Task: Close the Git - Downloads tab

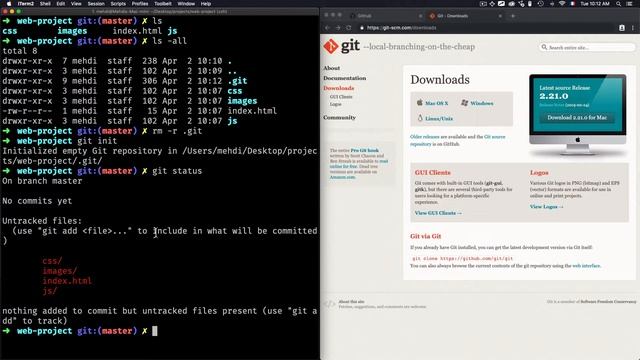Action: (500, 16)
